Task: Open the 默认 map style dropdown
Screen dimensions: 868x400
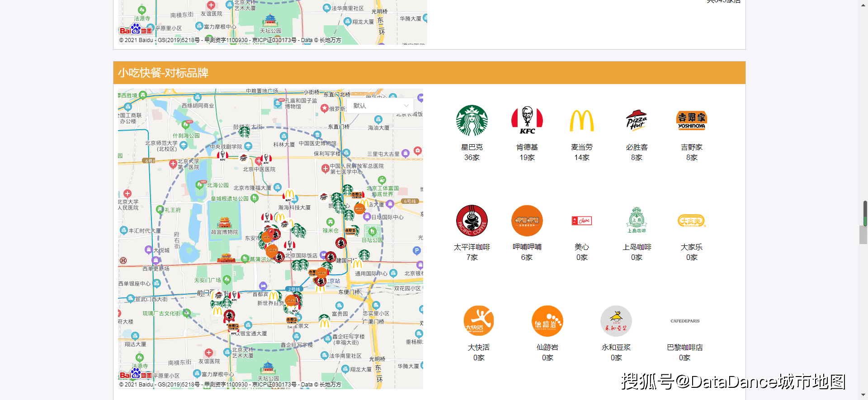Action: point(381,106)
